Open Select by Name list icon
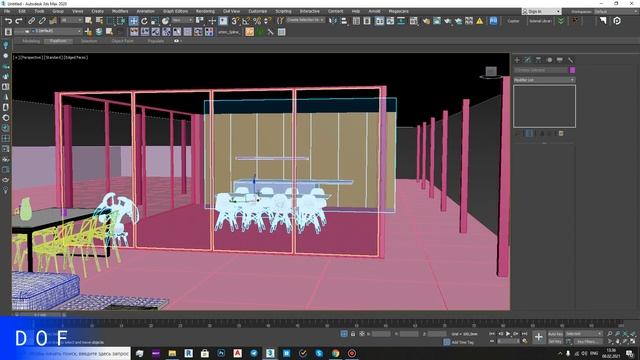640x360 pixels. 99,21
